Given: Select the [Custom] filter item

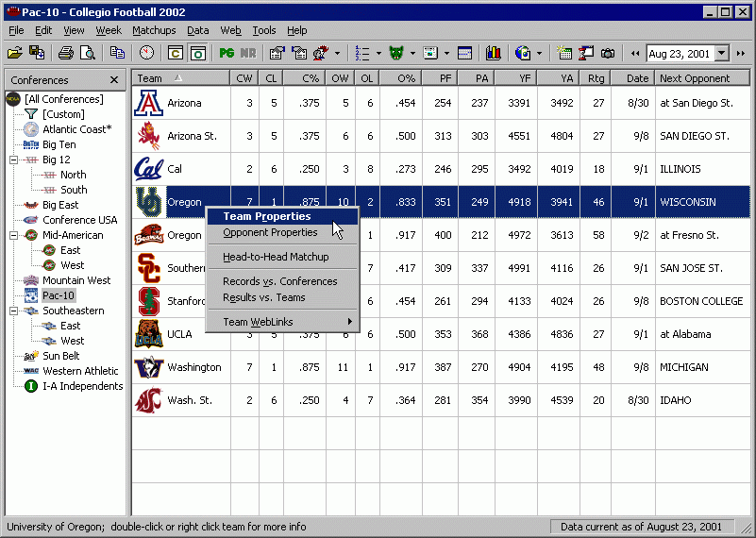Looking at the screenshot, I should [x=63, y=114].
